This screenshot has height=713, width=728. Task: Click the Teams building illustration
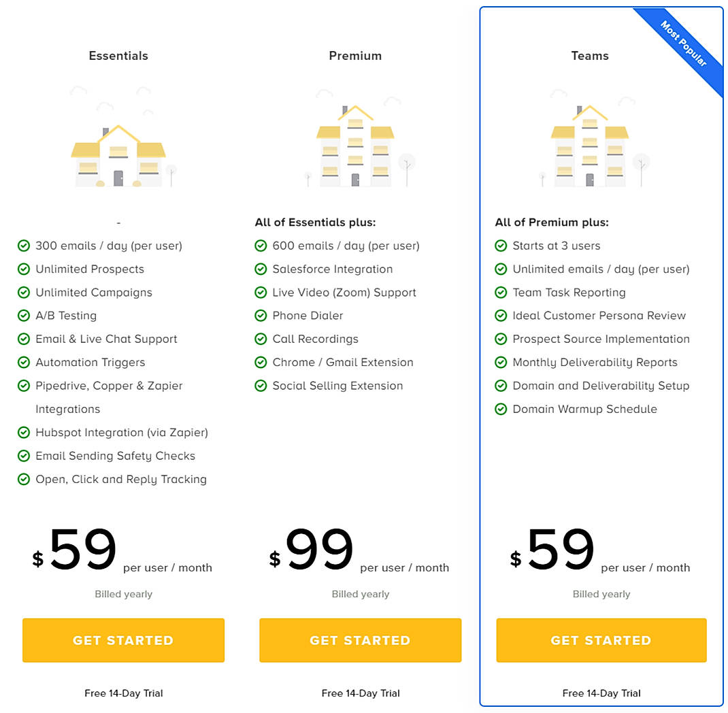tap(589, 143)
